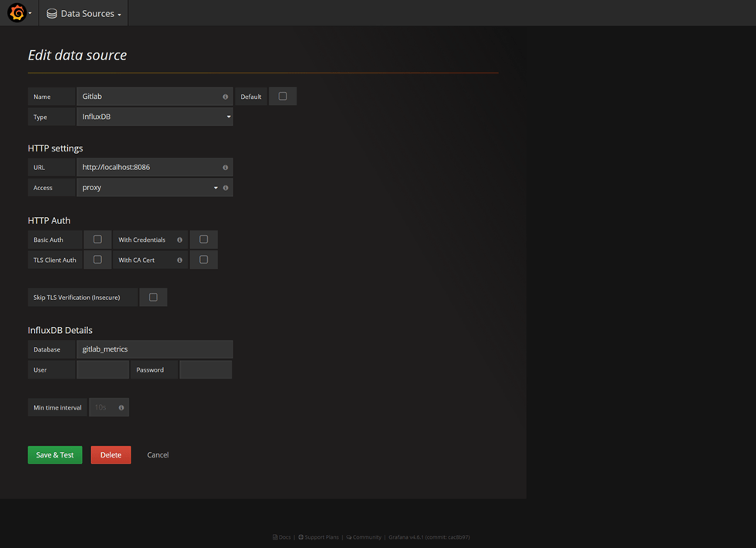Toggle Skip TLS Verification checkbox
The image size is (756, 548).
point(154,297)
